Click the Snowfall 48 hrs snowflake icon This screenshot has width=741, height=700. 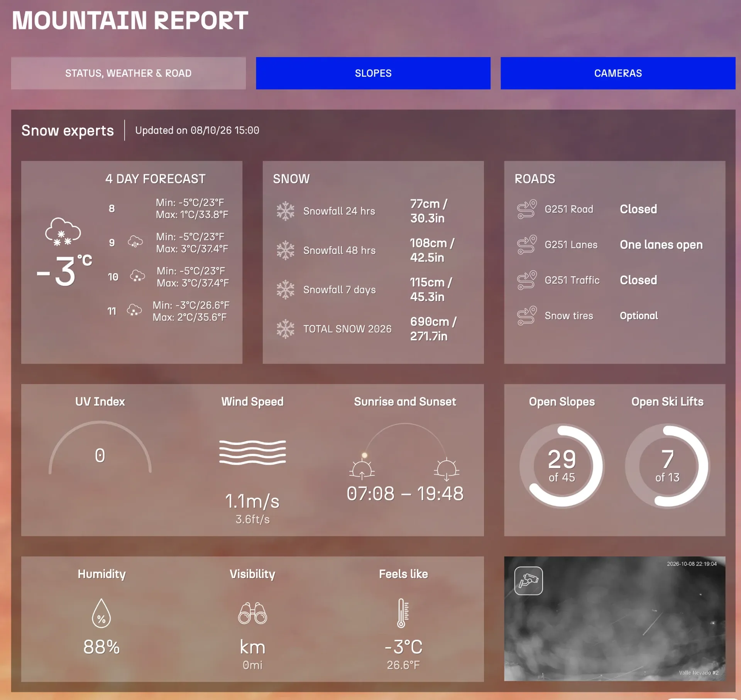(x=286, y=250)
